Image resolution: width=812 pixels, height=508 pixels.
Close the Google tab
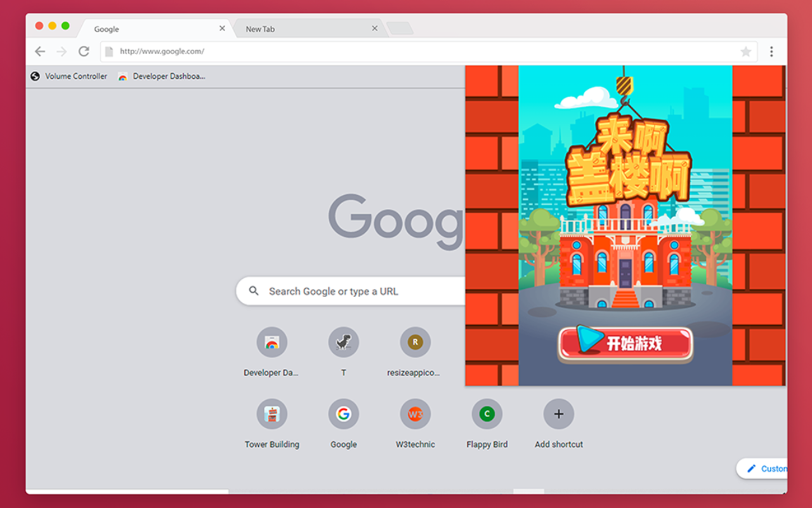pyautogui.click(x=222, y=29)
